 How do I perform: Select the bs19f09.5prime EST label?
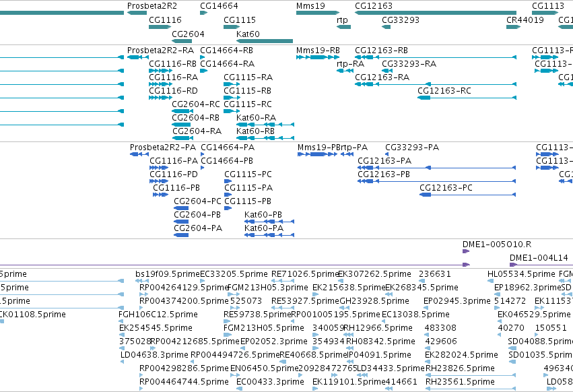(168, 274)
